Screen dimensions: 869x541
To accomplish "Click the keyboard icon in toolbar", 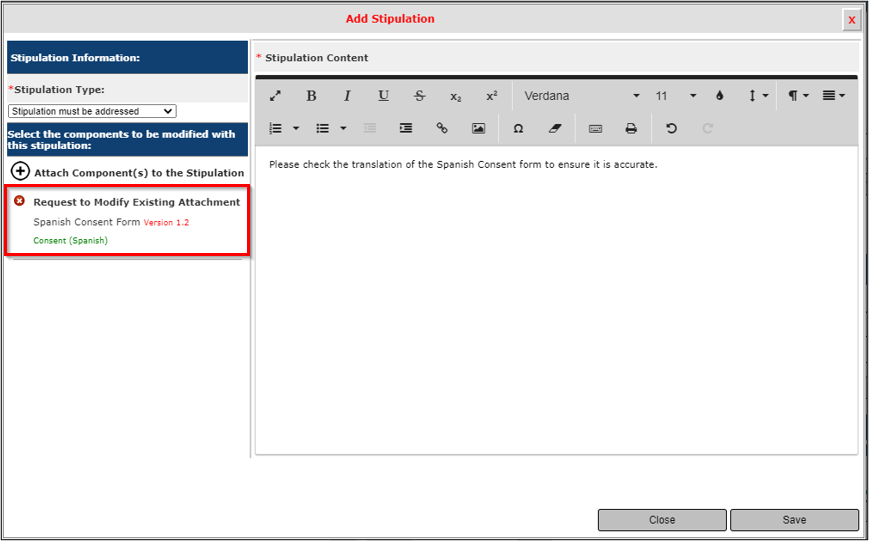I will click(x=595, y=129).
